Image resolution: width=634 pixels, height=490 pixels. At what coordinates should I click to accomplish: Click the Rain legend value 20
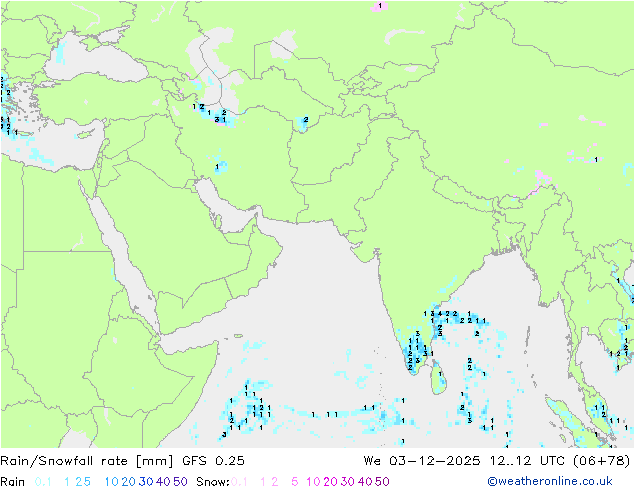[x=129, y=482]
